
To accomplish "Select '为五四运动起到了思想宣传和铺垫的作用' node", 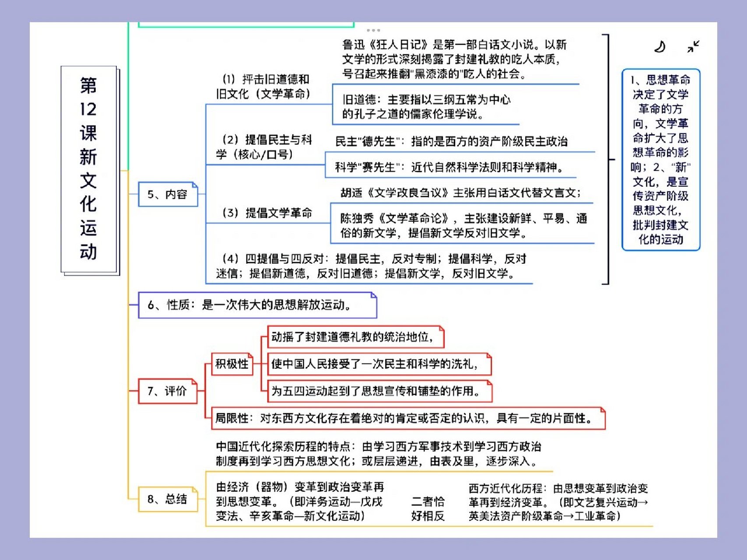I will pos(379,391).
